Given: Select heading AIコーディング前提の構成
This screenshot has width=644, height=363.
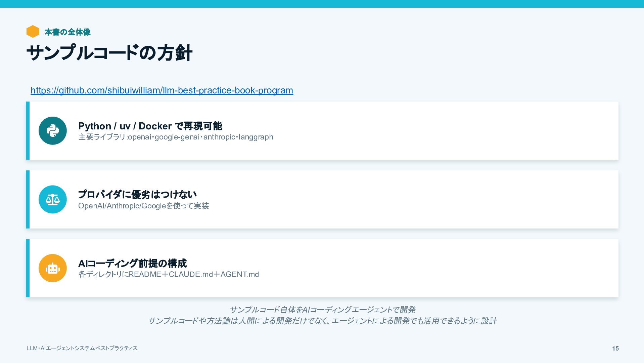Looking at the screenshot, I should [132, 263].
